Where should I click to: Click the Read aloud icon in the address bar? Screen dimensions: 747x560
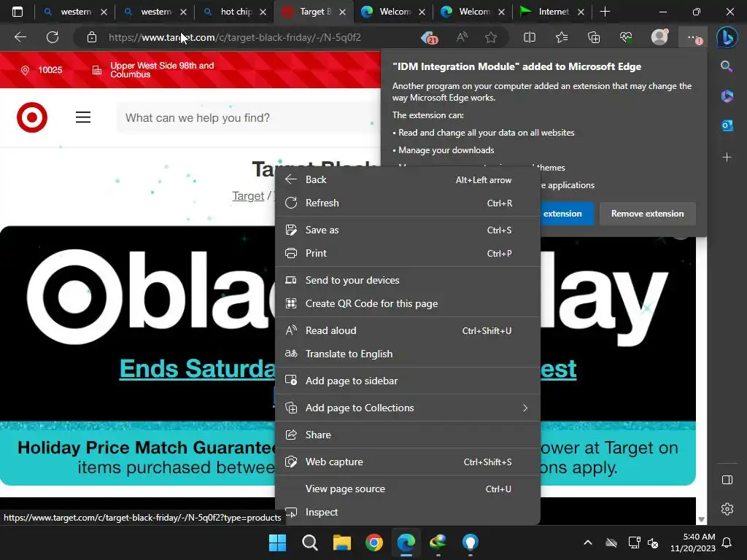(462, 37)
